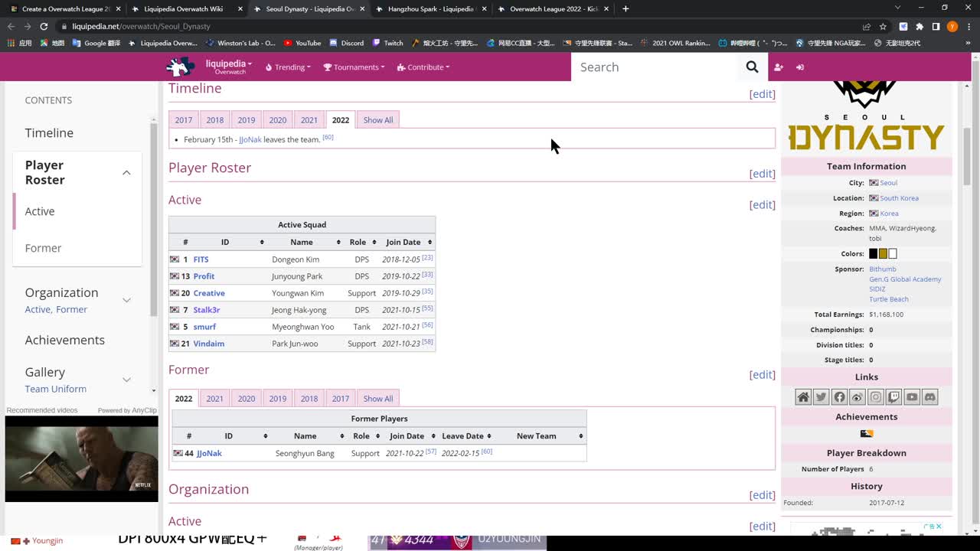Click the recommended video thumbnail
The width and height of the screenshot is (980, 551).
pyautogui.click(x=82, y=459)
